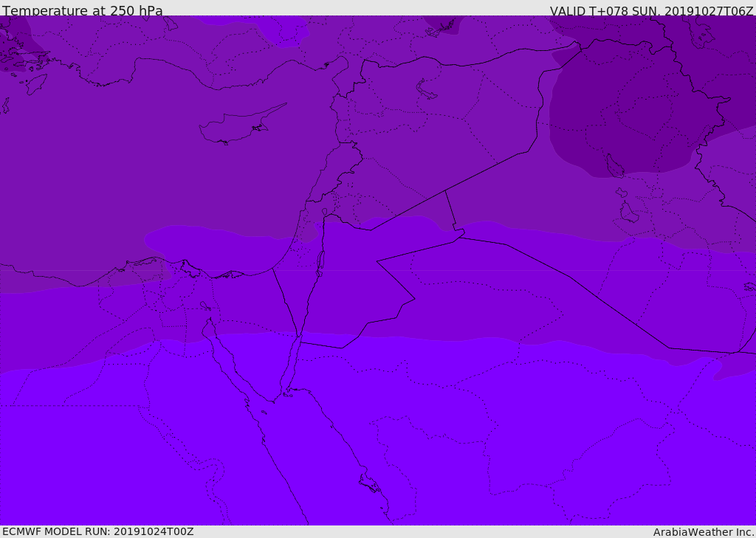756x538 pixels.
Task: Click the bright violet area over Saudi Arabia
Action: (x=482, y=434)
